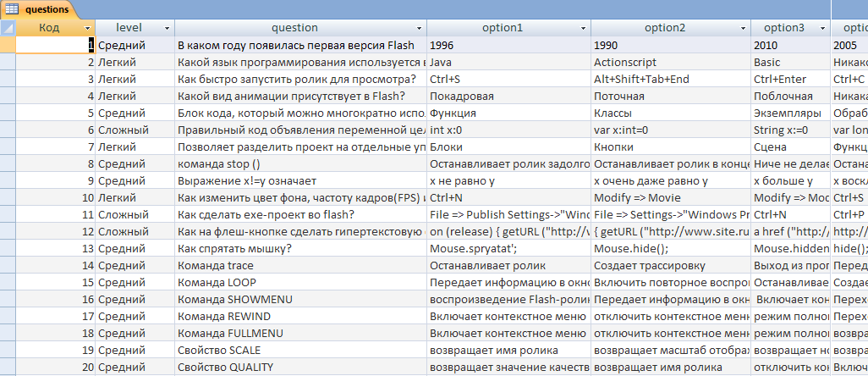This screenshot has width=868, height=376.
Task: Click the option2 cell '1990'
Action: pos(671,46)
